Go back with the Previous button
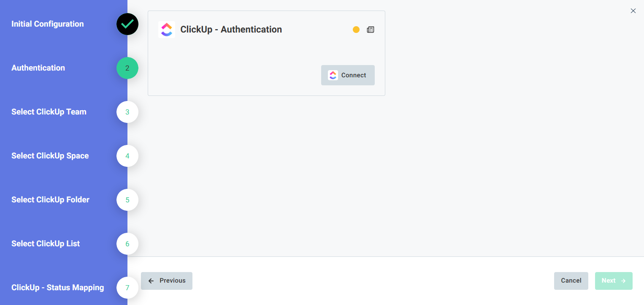644x305 pixels. pyautogui.click(x=167, y=281)
